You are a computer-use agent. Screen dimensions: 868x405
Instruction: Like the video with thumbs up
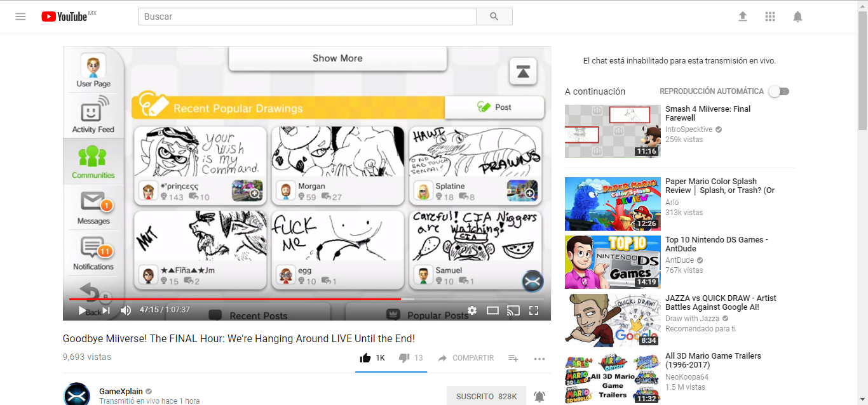[x=365, y=358]
